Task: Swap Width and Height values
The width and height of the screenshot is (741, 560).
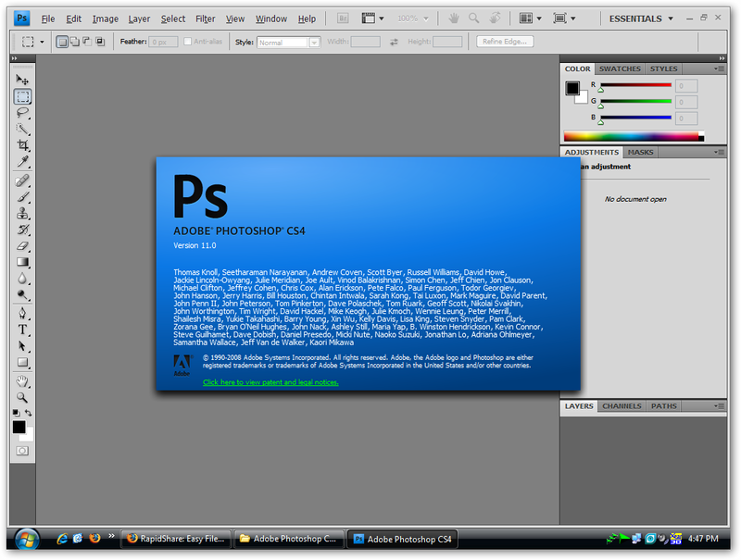Action: [394, 42]
